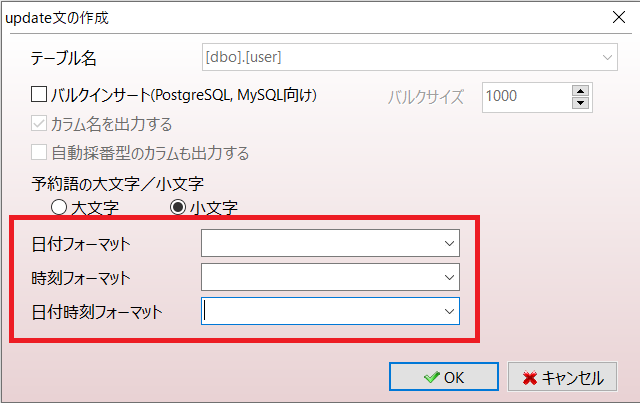Image resolution: width=640 pixels, height=403 pixels.
Task: Select the 大文字 radio button
Action: tap(59, 207)
